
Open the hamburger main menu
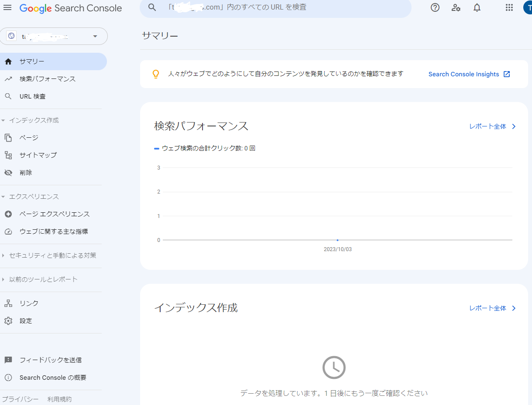point(7,8)
